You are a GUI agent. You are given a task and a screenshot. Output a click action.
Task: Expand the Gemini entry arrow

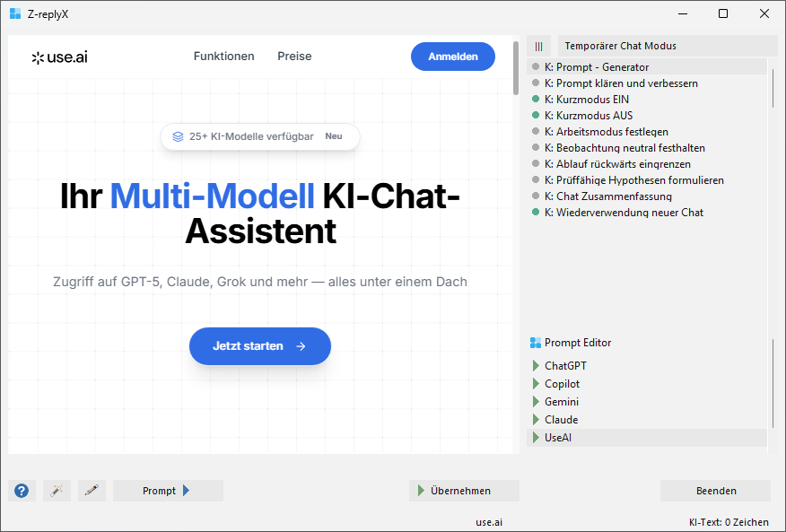[x=536, y=402]
